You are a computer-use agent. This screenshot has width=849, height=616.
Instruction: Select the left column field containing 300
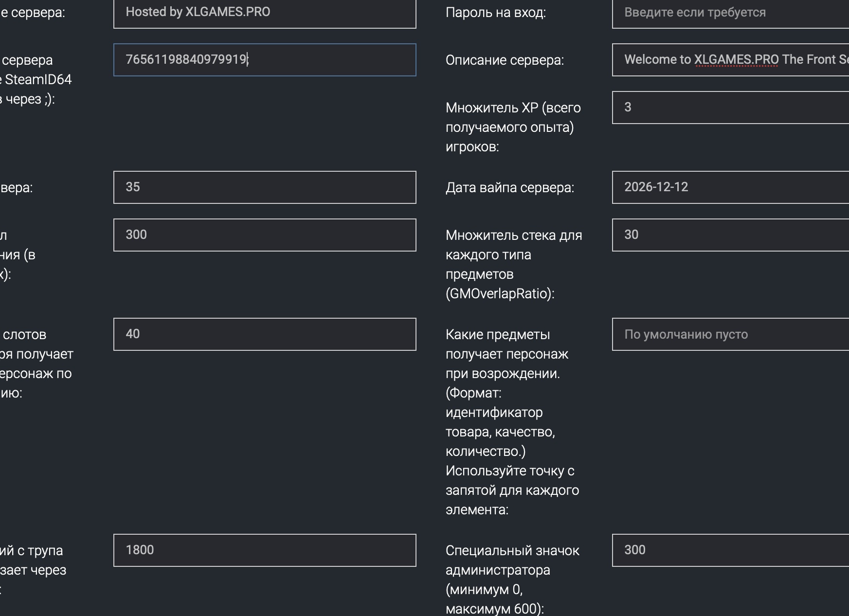265,235
